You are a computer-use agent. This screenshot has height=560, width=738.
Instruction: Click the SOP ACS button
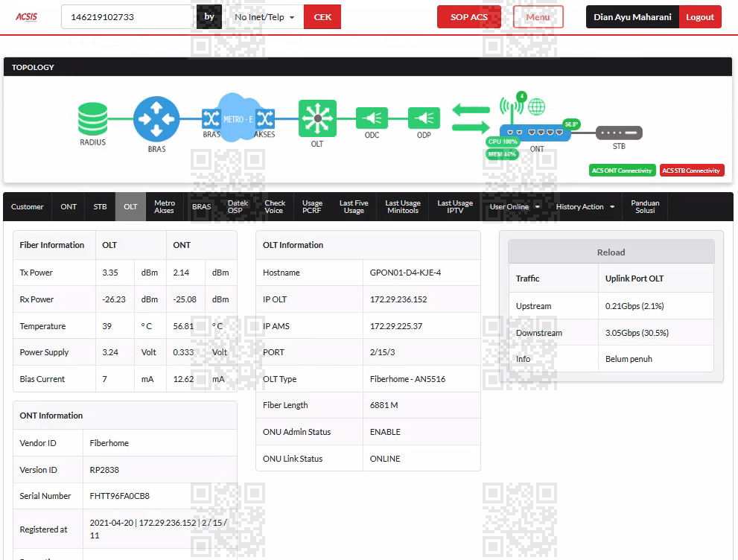click(x=468, y=17)
